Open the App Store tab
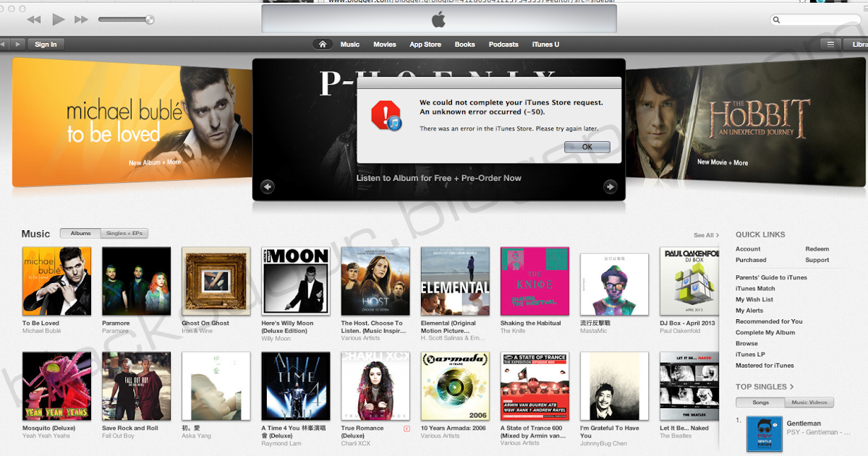 click(x=425, y=44)
